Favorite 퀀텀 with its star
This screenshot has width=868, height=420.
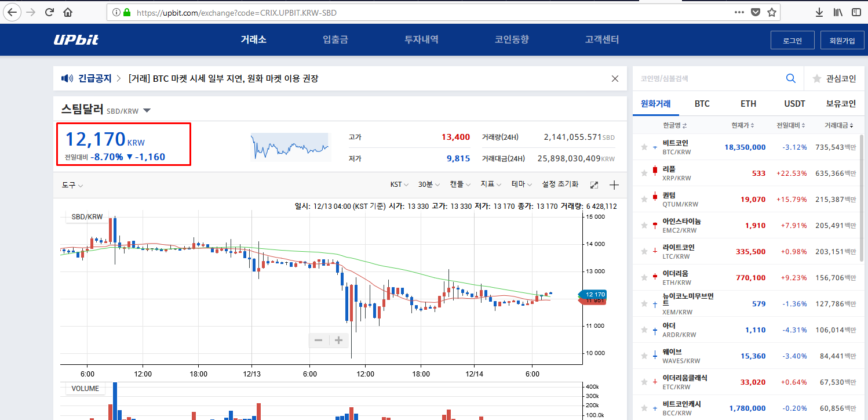644,200
